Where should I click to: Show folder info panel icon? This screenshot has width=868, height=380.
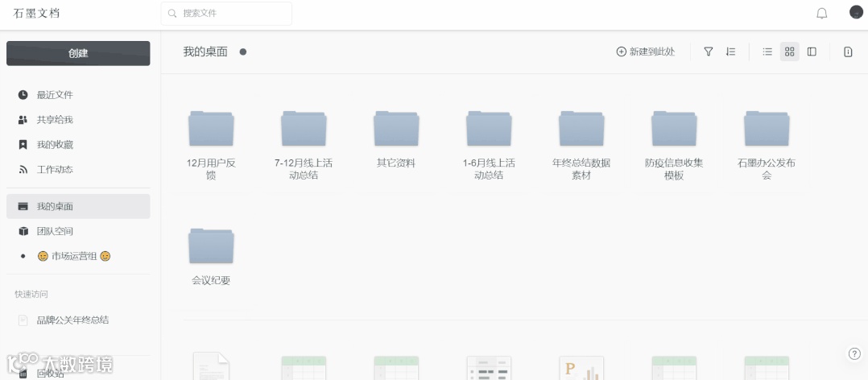848,52
